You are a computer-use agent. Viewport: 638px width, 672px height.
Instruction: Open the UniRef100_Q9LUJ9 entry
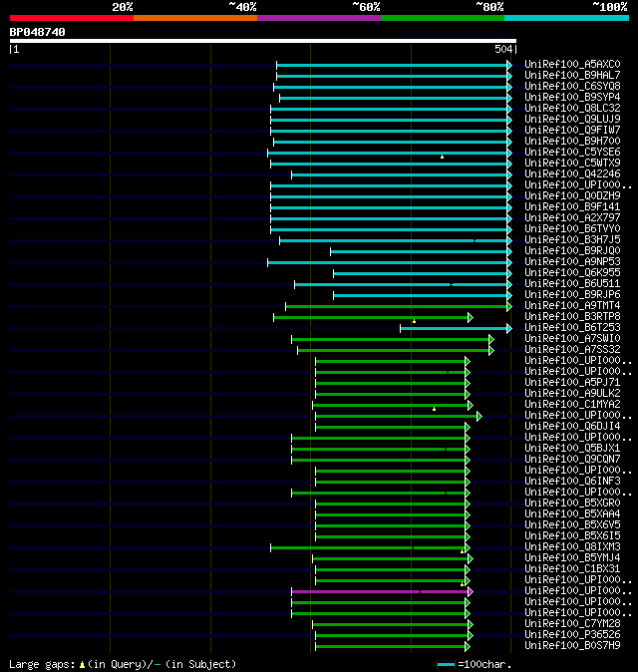[572, 119]
